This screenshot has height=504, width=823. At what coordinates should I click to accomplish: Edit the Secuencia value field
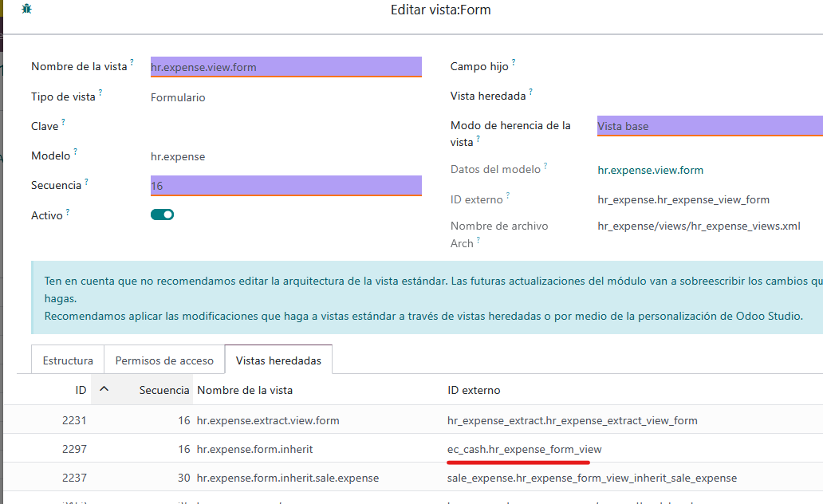tap(285, 186)
